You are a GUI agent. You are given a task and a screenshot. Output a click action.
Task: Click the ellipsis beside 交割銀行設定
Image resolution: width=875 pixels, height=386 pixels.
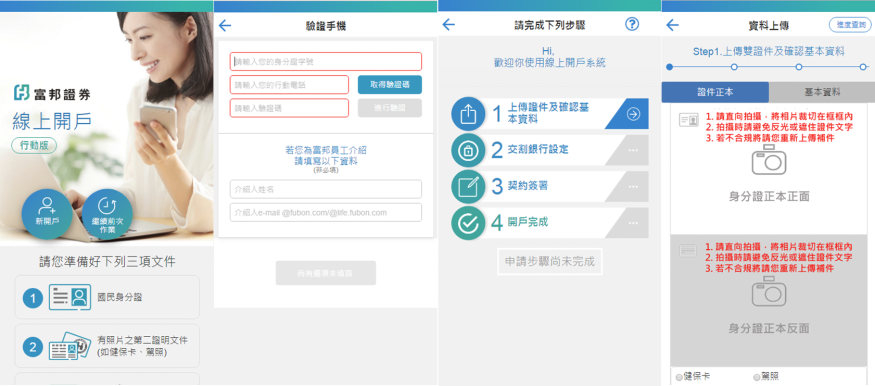pos(633,151)
